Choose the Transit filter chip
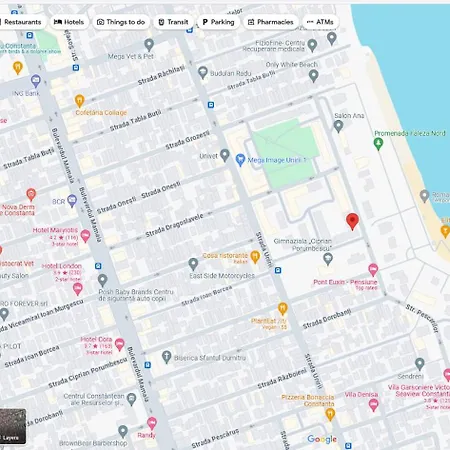This screenshot has height=450, width=450. [x=173, y=22]
